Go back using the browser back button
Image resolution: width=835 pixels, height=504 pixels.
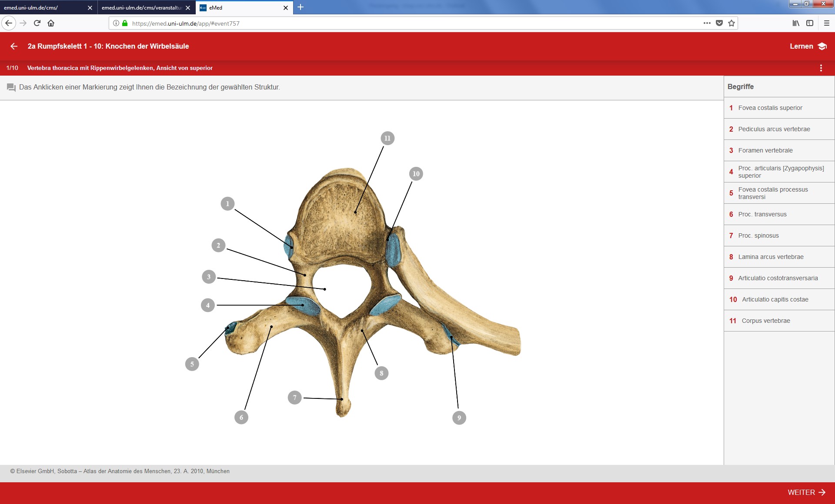9,23
